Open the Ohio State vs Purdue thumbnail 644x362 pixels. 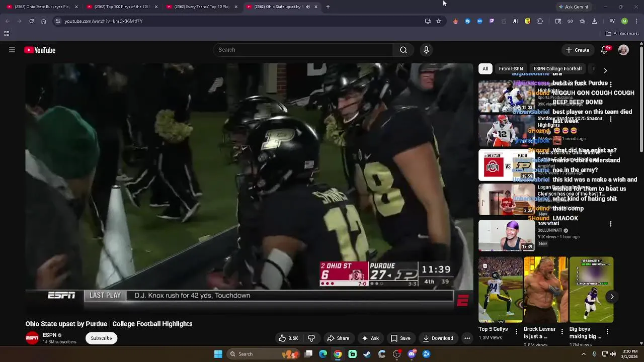tap(507, 165)
